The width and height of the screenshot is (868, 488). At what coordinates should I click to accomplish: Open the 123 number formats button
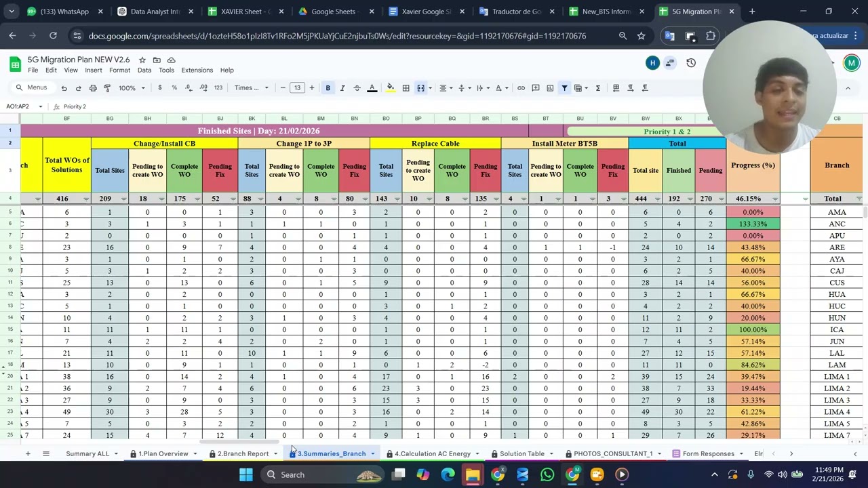coord(218,88)
